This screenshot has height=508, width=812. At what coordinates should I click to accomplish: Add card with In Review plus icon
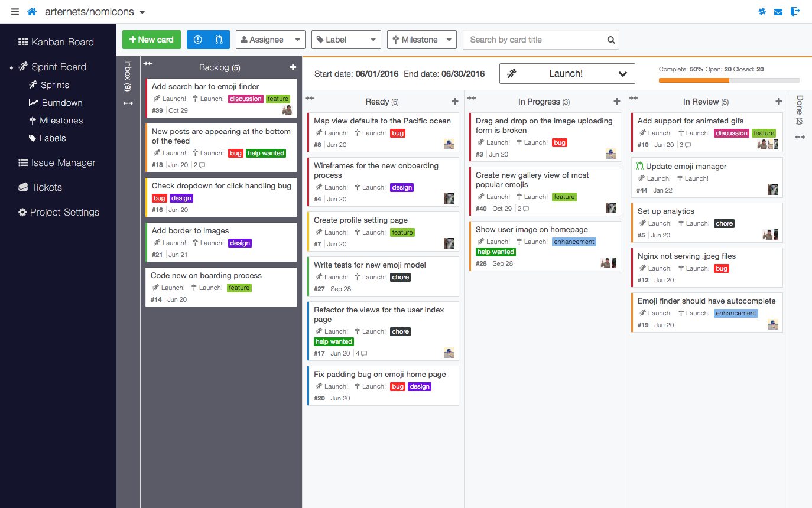(778, 102)
